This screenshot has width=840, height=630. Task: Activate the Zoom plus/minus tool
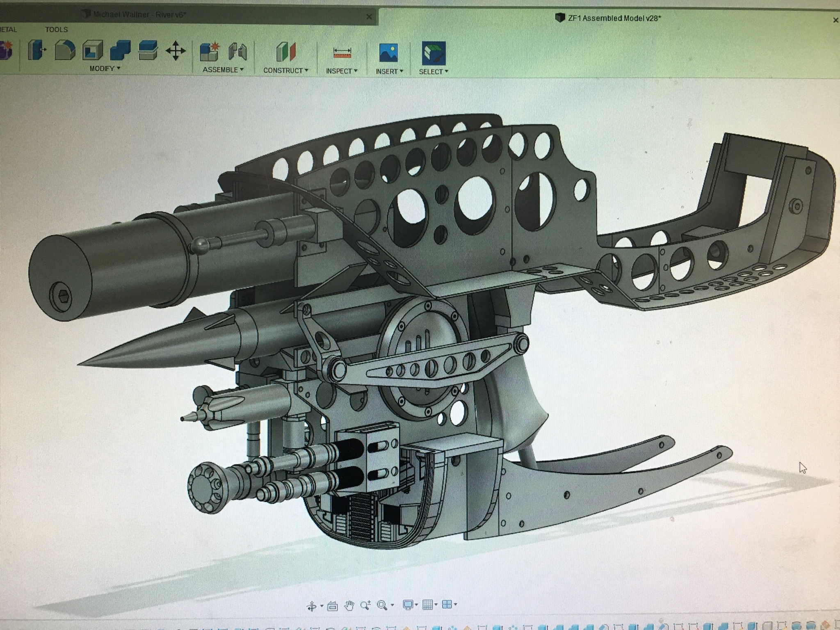(x=365, y=605)
